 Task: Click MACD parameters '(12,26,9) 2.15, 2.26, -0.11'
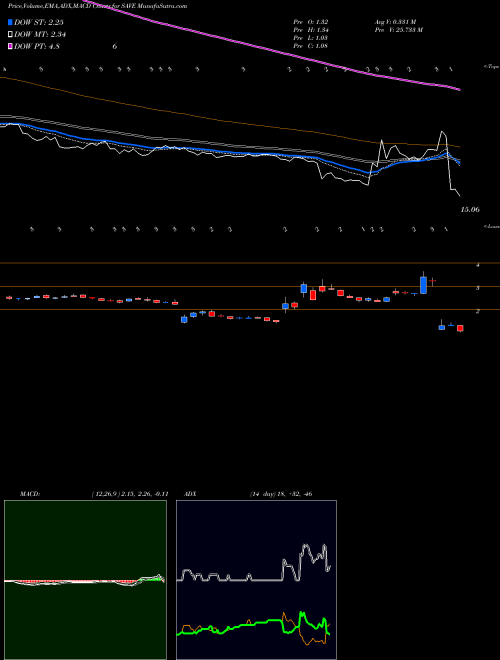click(130, 494)
